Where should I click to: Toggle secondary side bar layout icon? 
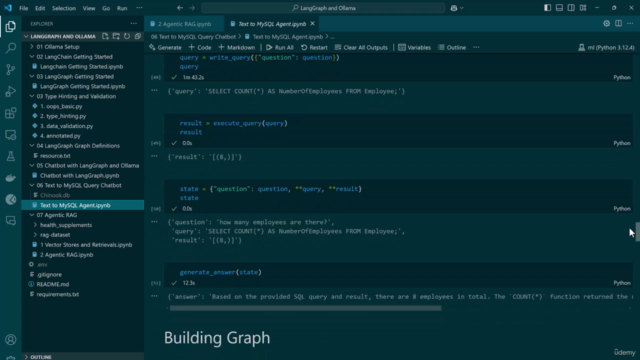tap(571, 8)
